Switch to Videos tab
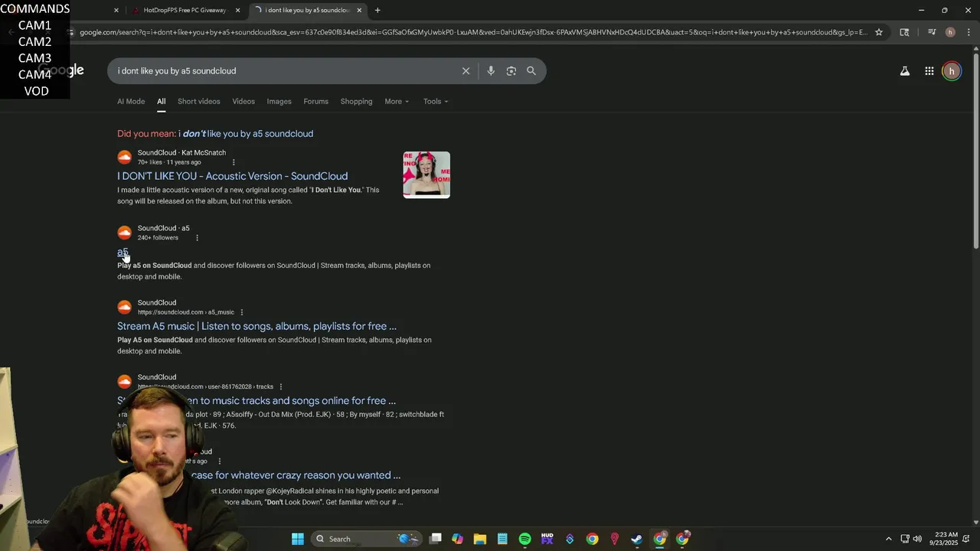980x551 pixels. point(243,101)
